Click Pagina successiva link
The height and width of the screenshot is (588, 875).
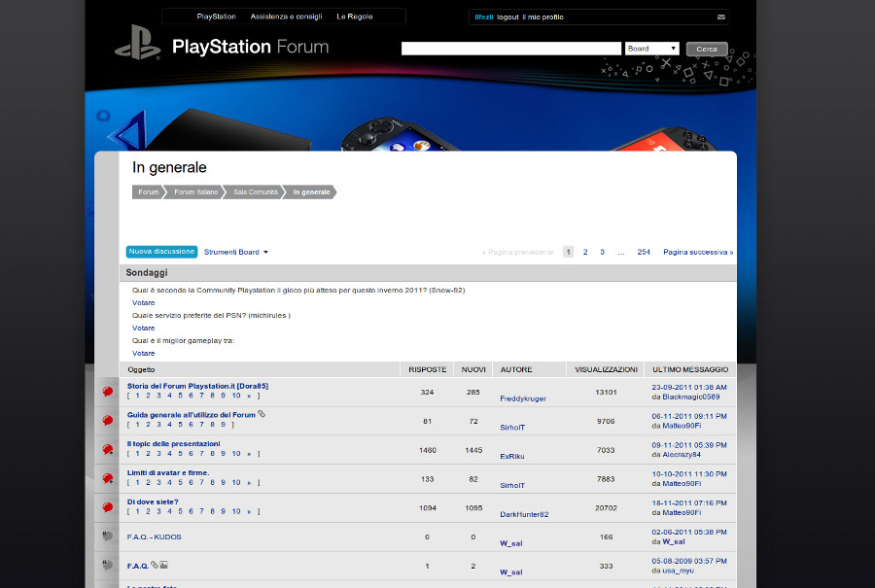698,252
